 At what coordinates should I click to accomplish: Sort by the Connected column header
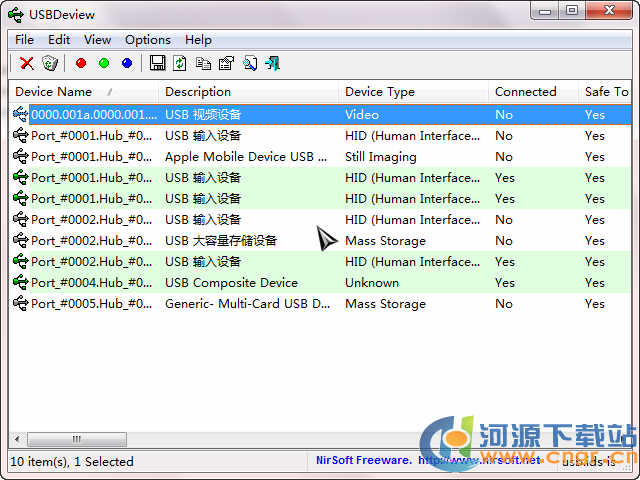tap(533, 92)
